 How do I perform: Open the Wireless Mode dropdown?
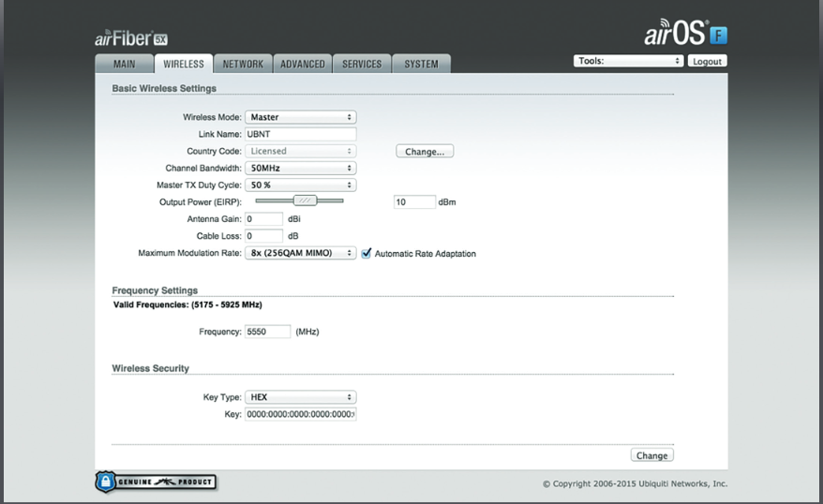pos(301,117)
